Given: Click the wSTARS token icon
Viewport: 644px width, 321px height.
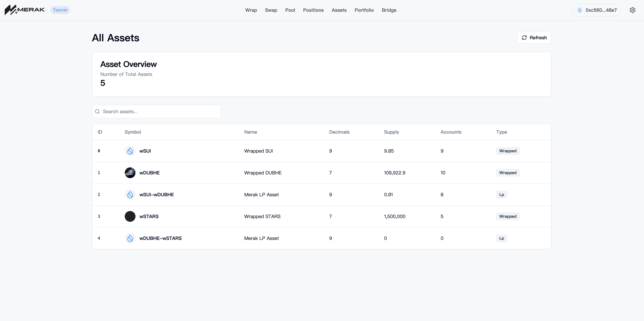Looking at the screenshot, I should click(130, 216).
